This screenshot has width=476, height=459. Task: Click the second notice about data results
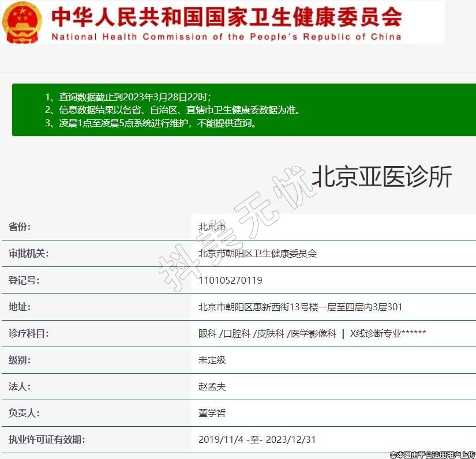[173, 110]
